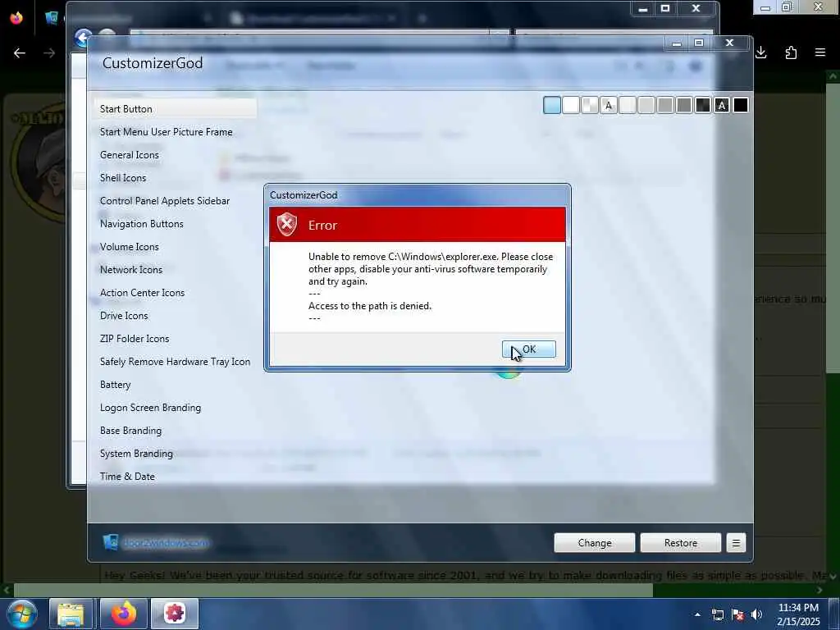
Task: Choose Network Icons in the list
Action: click(130, 270)
